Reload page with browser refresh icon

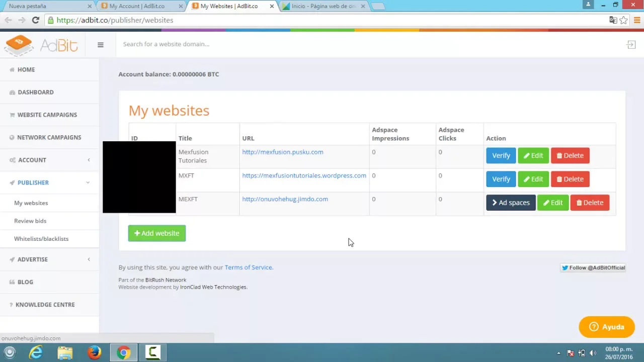35,20
